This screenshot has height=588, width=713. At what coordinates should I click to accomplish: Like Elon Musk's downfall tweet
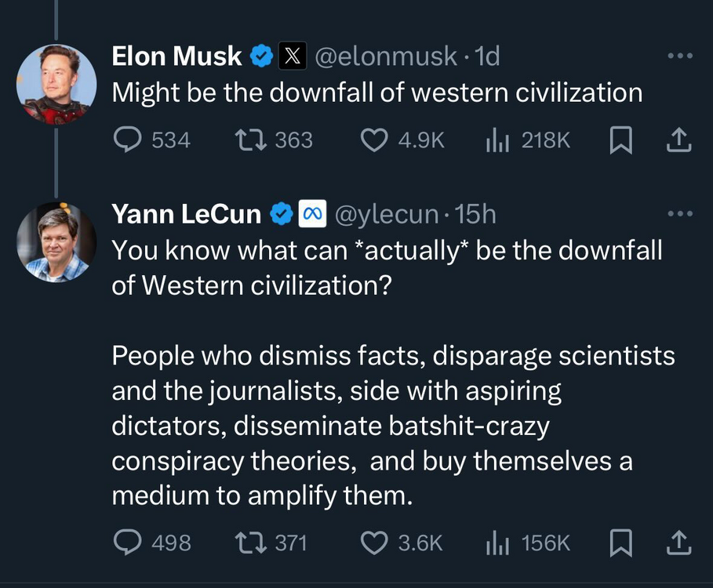373,140
